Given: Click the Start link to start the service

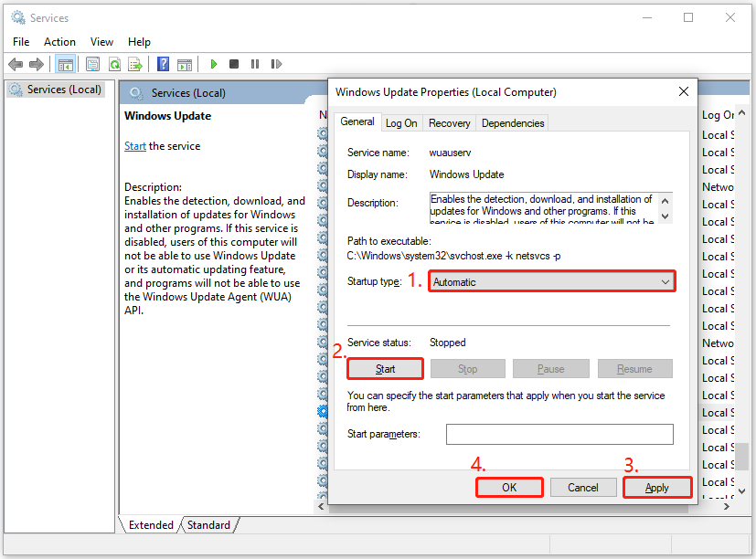Looking at the screenshot, I should point(135,146).
